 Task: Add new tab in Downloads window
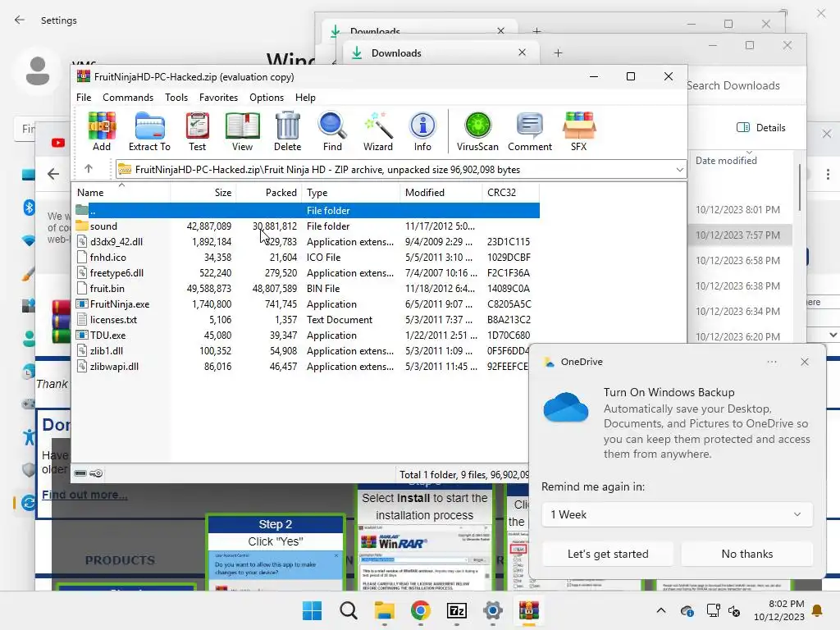[558, 53]
